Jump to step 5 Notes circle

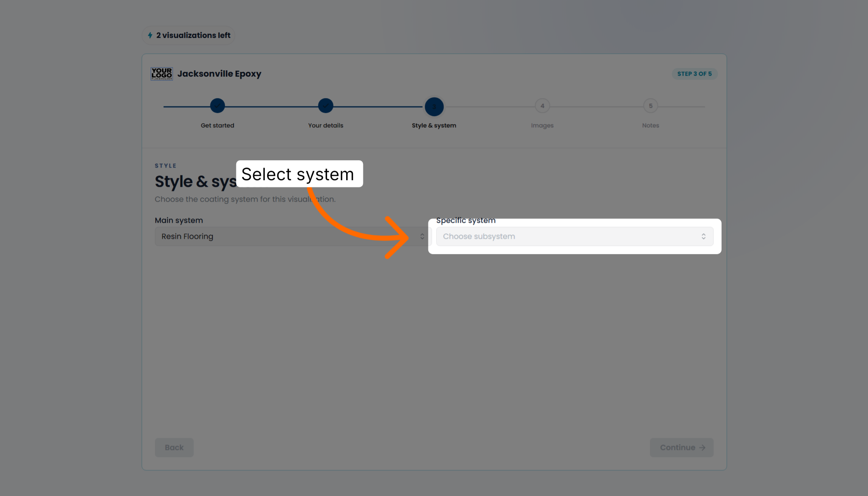coord(651,106)
